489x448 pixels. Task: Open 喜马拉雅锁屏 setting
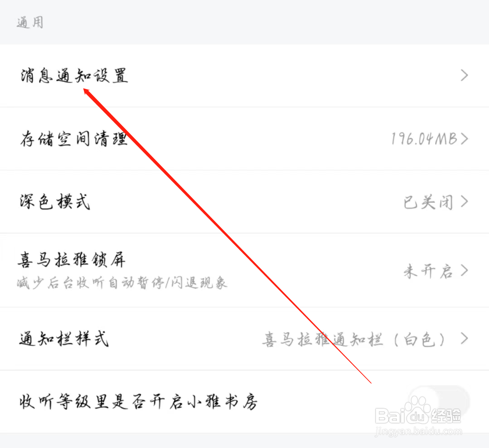(x=245, y=270)
